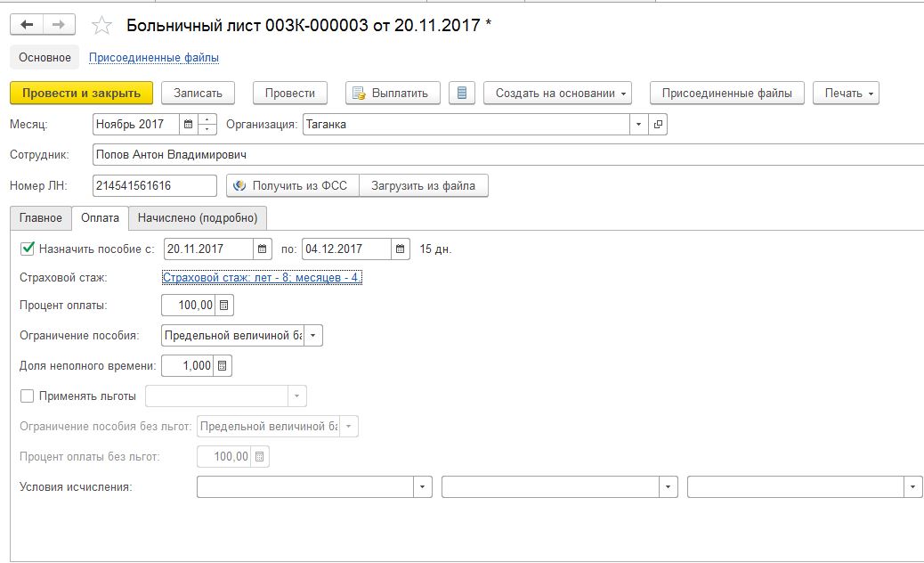Image resolution: width=924 pixels, height=563 pixels.
Task: Click the Выплатить button
Action: click(393, 94)
